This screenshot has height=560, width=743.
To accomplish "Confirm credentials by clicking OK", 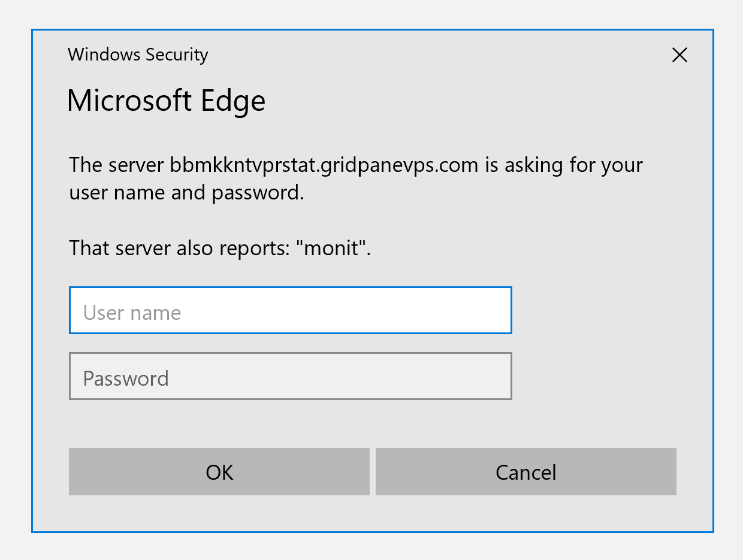I will 219,471.
